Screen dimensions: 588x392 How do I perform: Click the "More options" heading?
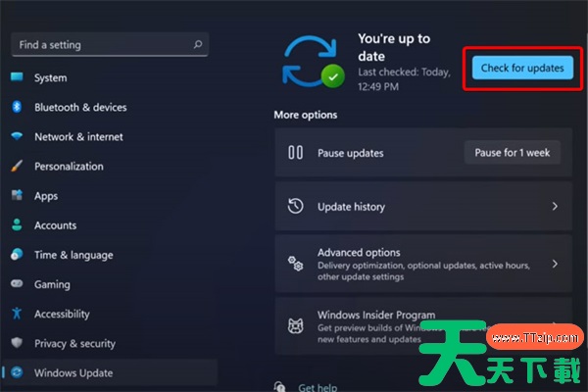pos(305,115)
